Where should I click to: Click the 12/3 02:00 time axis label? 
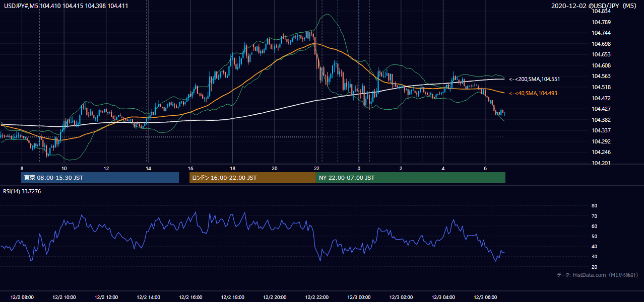(401, 297)
